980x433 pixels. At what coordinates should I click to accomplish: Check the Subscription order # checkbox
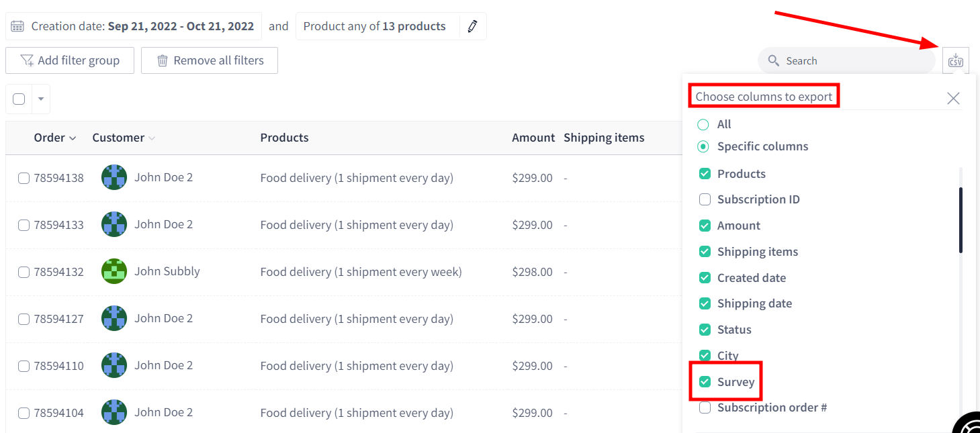[x=705, y=407]
